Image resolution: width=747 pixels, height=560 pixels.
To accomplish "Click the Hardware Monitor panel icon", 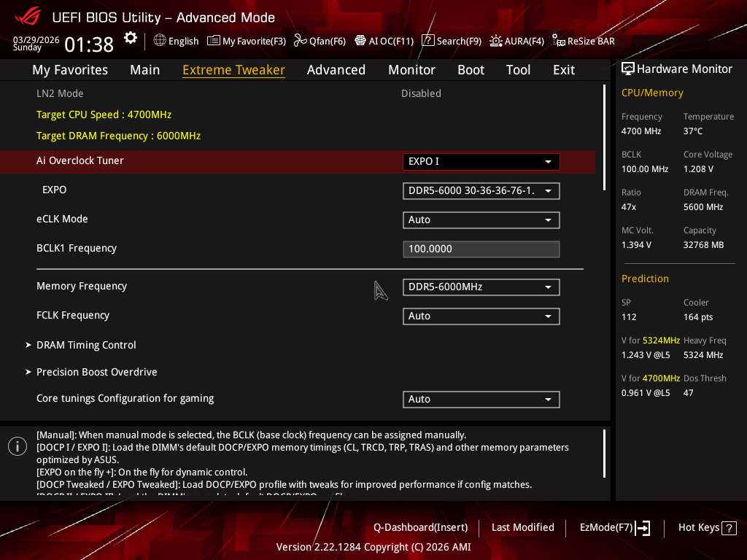I will pos(628,69).
